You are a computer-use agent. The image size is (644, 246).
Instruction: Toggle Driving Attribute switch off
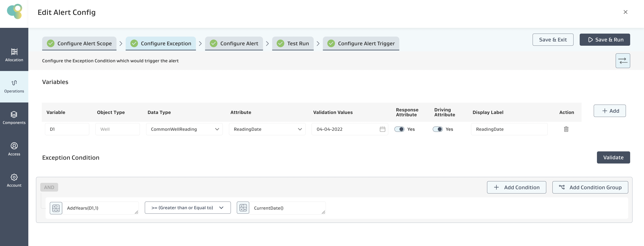(x=437, y=129)
